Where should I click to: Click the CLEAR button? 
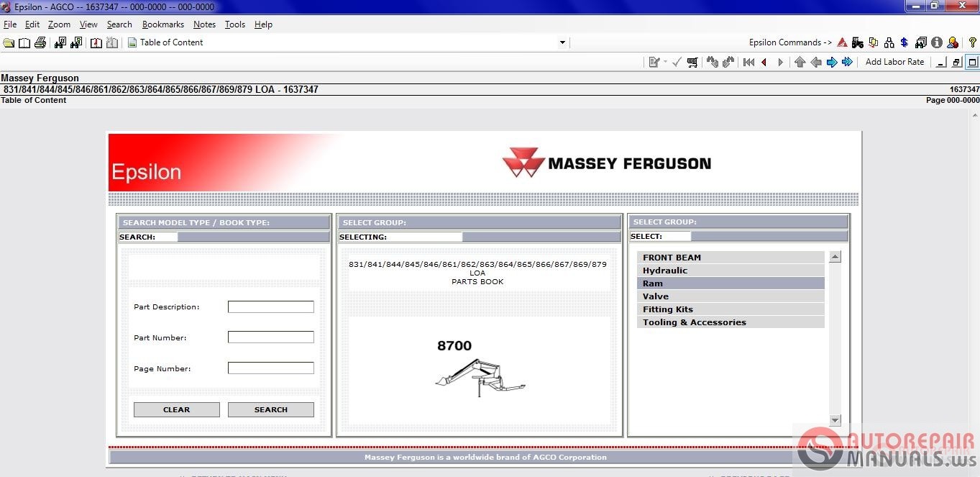(177, 409)
